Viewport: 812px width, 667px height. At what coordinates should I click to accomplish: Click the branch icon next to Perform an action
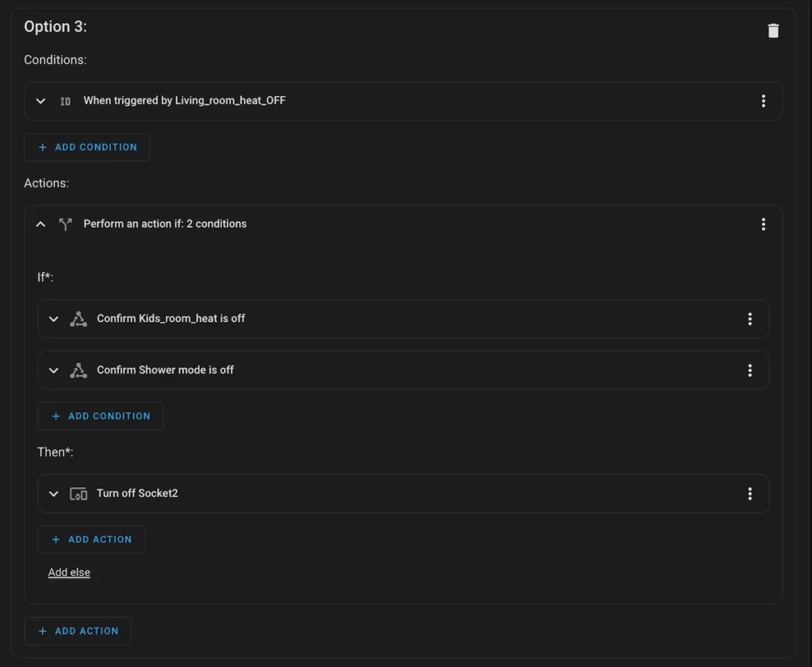pyautogui.click(x=66, y=224)
